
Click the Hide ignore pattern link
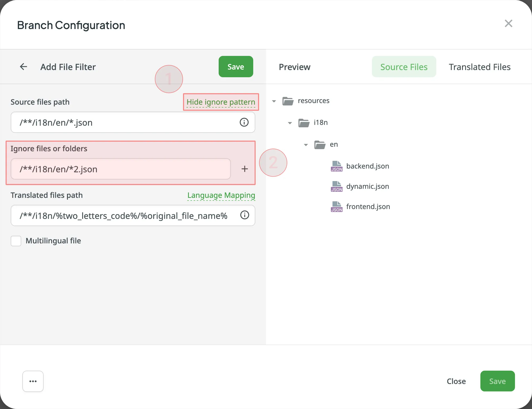(221, 102)
